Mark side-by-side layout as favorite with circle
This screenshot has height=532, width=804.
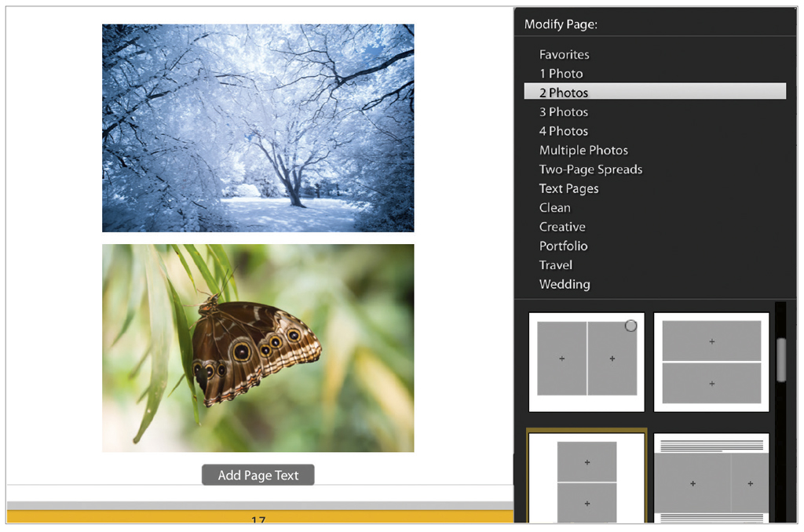pyautogui.click(x=630, y=326)
